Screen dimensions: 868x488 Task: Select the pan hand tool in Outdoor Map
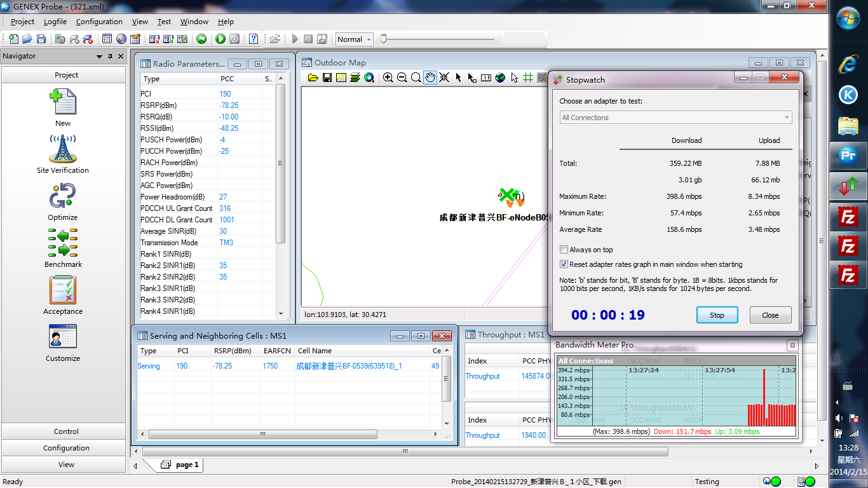(430, 78)
